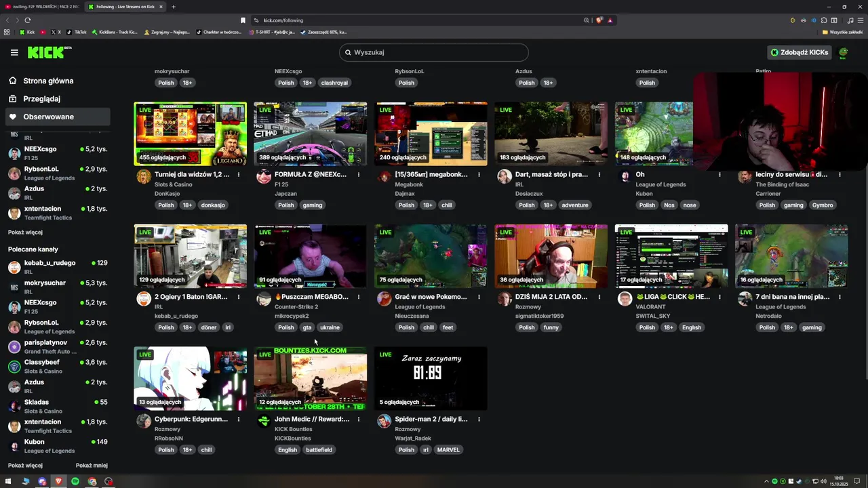Open the hamburger sidebar menu icon

14,52
